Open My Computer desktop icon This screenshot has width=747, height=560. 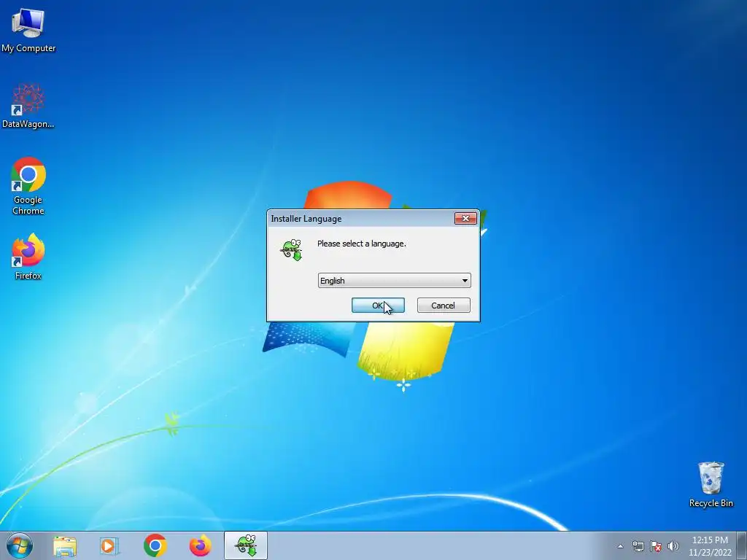(28, 29)
